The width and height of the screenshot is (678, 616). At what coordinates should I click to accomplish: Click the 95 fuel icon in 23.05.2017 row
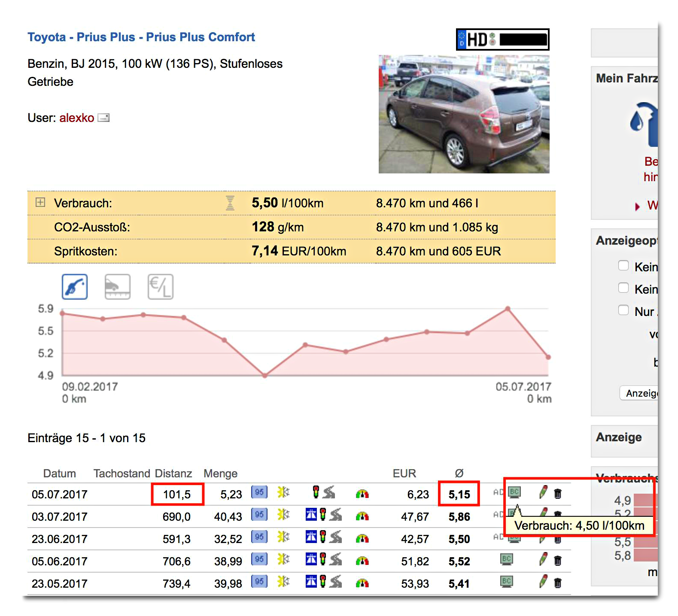coord(259,582)
